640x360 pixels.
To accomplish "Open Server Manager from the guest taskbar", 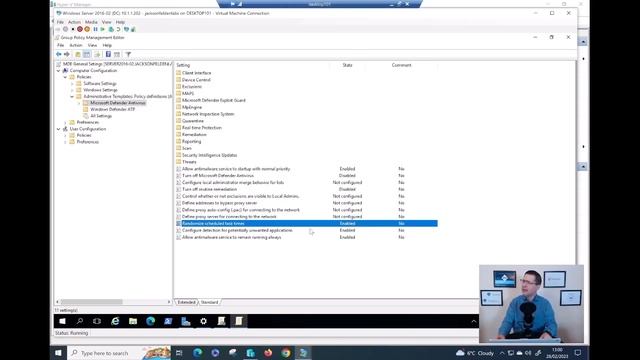I will coord(186,321).
